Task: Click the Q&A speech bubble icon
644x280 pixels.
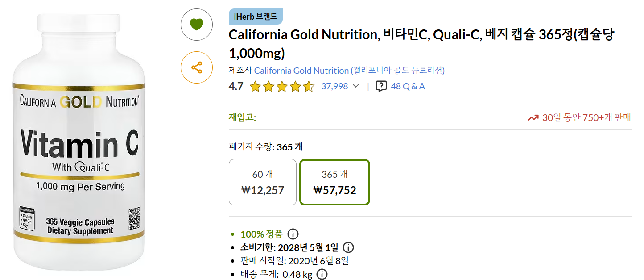Action: pyautogui.click(x=381, y=86)
